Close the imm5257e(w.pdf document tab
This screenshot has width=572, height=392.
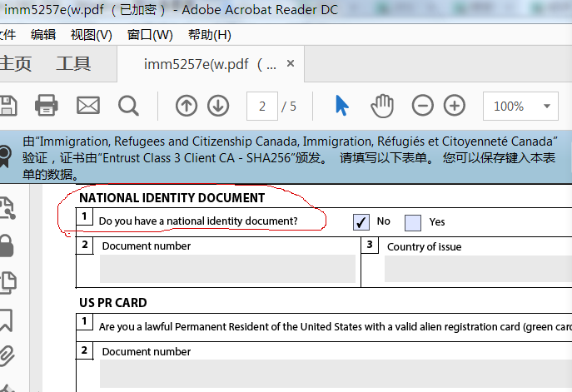click(290, 63)
